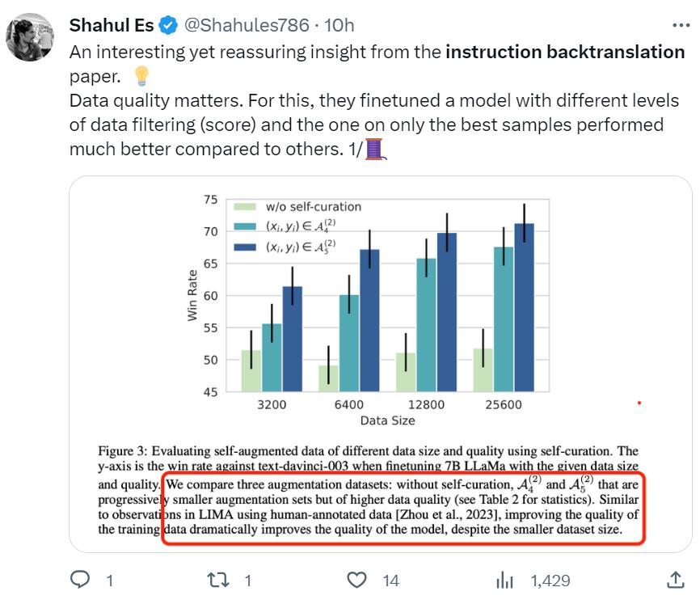The height and width of the screenshot is (604, 700).
Task: Click the 1,429 views count
Action: (550, 581)
